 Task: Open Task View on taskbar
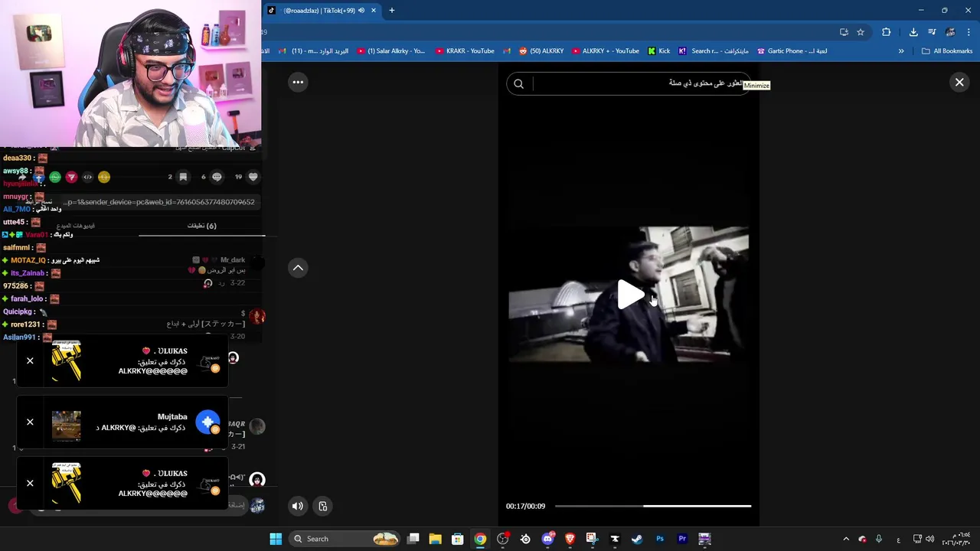[x=413, y=539]
